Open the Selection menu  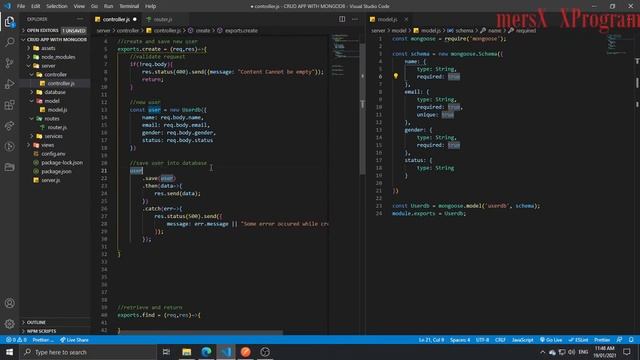[x=57, y=6]
